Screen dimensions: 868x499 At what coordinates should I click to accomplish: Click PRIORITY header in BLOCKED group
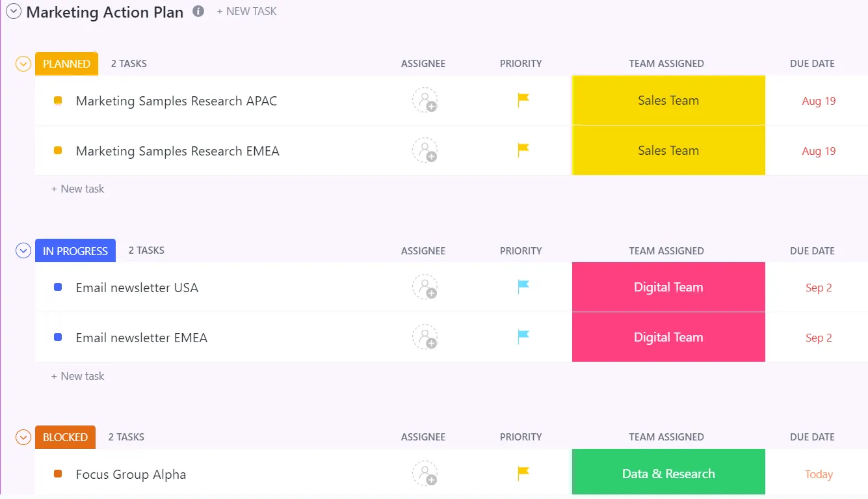coord(521,437)
